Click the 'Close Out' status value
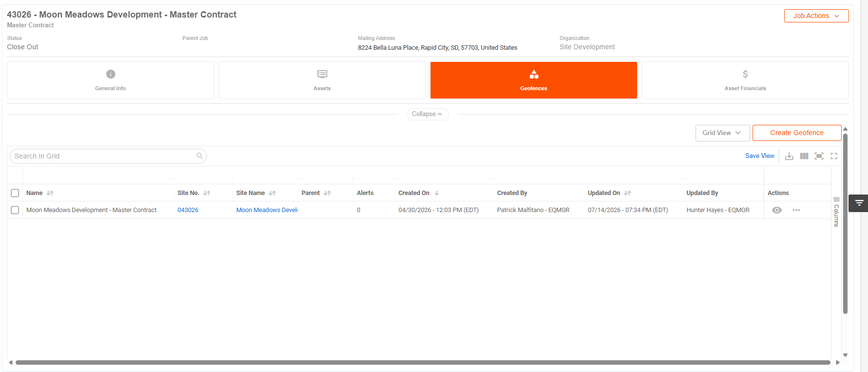The height and width of the screenshot is (372, 868). click(22, 47)
